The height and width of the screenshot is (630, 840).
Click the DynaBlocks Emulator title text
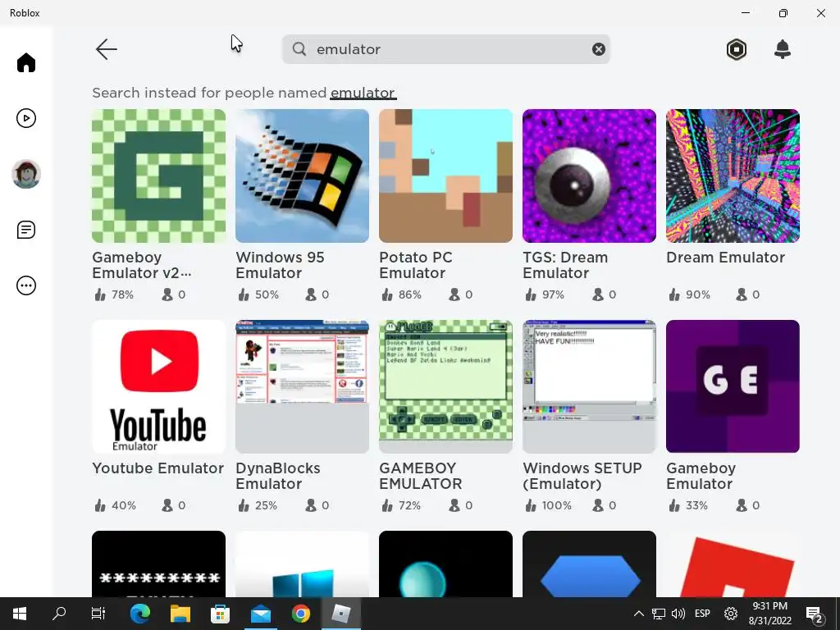point(278,476)
